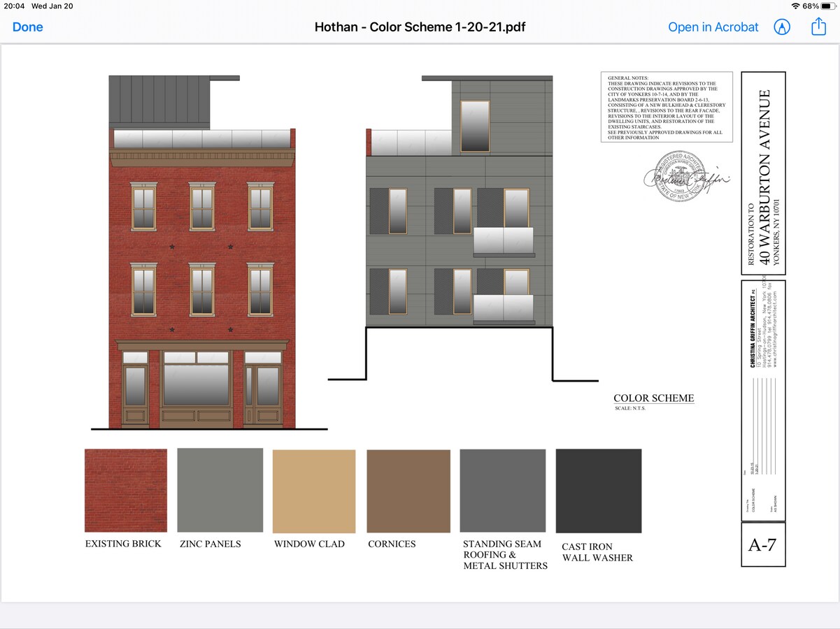The height and width of the screenshot is (629, 840).
Task: Pick the Cornices brown swatch
Action: pos(408,491)
